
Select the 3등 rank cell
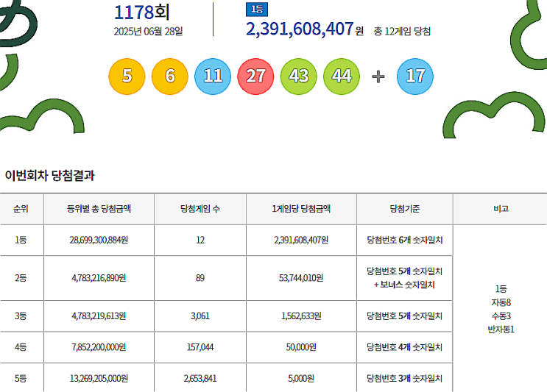pos(21,316)
